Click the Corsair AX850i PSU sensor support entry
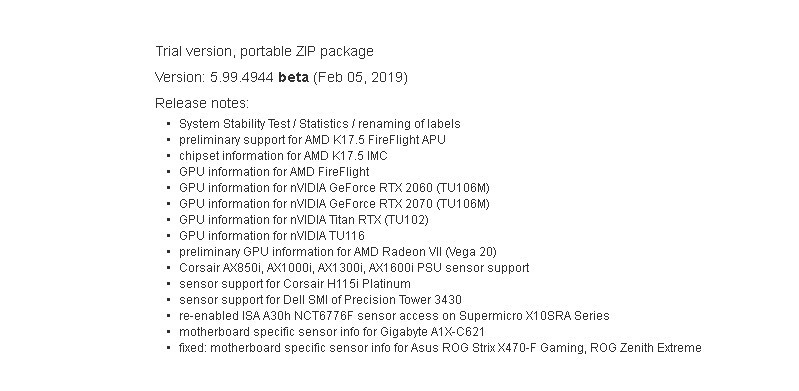The width and height of the screenshot is (799, 391). pyautogui.click(x=354, y=268)
